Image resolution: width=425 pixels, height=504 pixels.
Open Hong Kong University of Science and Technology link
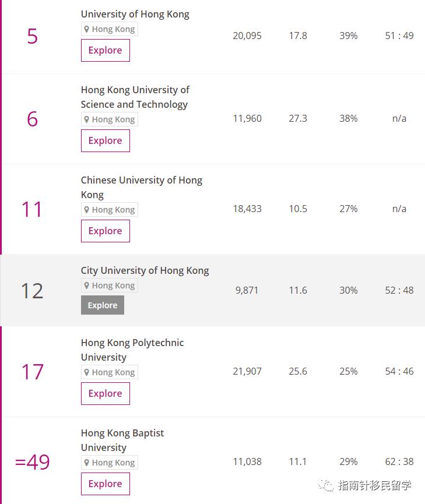[x=135, y=97]
